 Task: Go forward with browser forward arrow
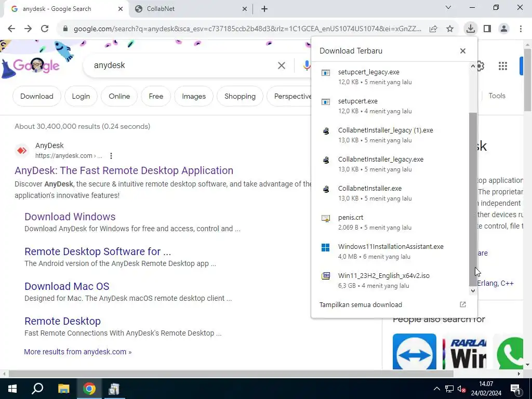pos(28,29)
